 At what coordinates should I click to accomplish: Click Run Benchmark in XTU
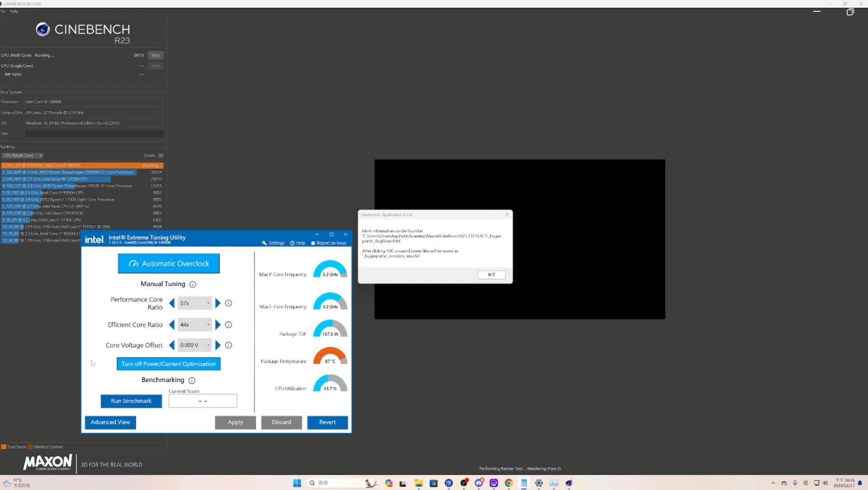131,401
